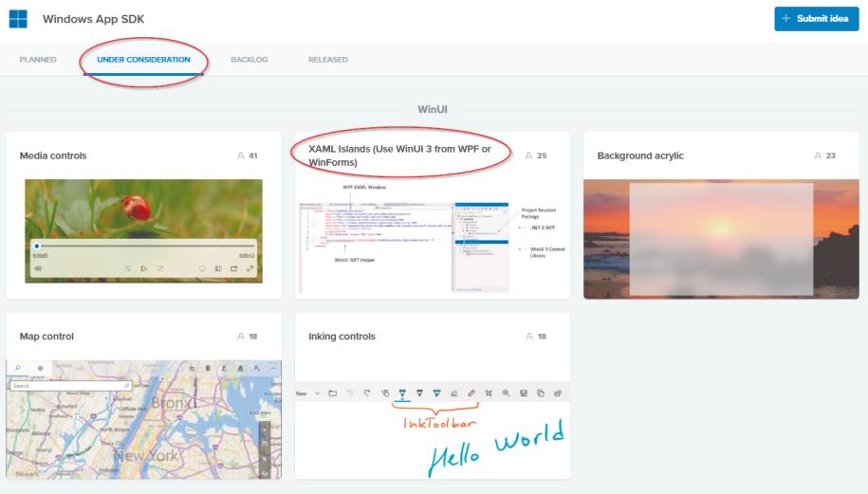Screen dimensions: 868x494
Task: Click the volume icon in the media player
Action: [x=38, y=268]
